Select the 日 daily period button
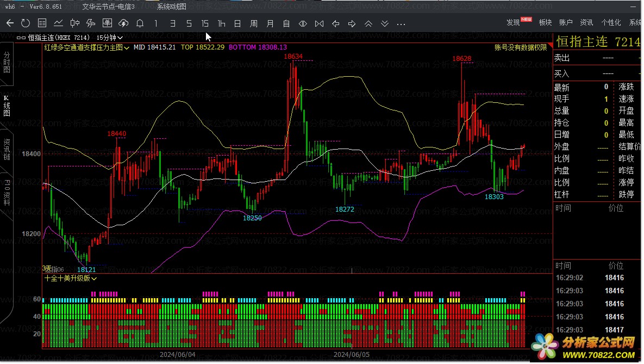Viewport: 644px width, 364px height. pyautogui.click(x=237, y=23)
